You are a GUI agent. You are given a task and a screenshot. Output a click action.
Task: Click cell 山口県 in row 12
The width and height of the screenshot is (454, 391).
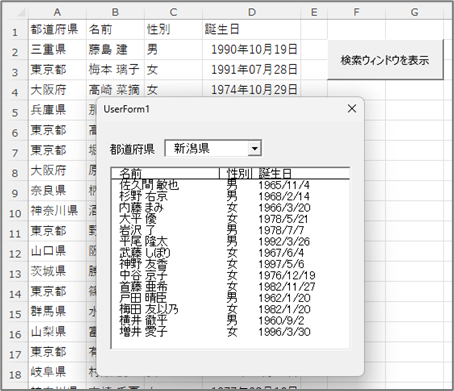click(x=57, y=252)
